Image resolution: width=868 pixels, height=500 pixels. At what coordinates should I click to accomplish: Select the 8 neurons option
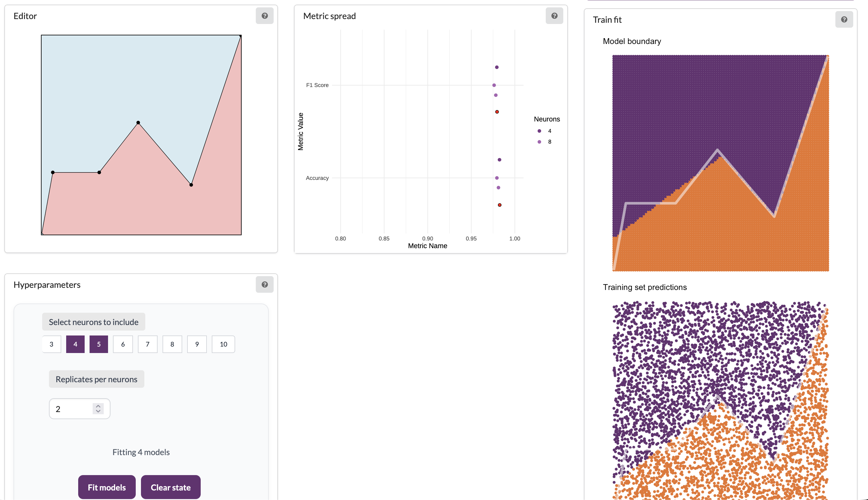point(172,344)
